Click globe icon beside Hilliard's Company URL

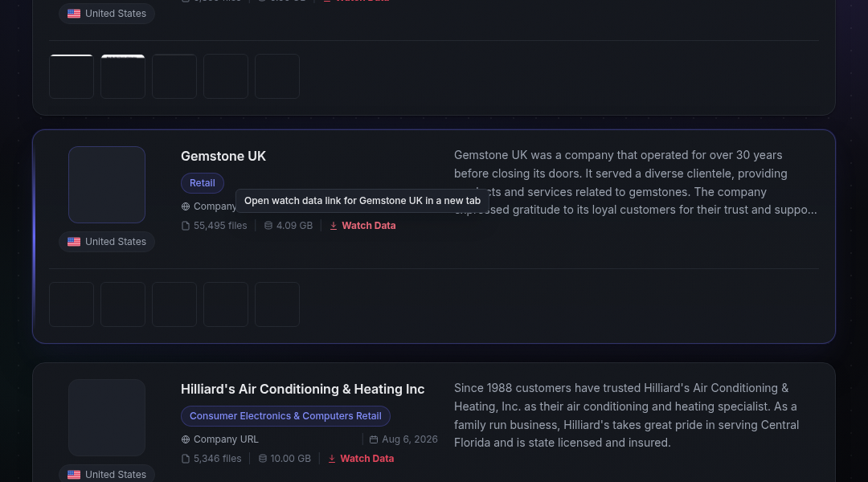click(186, 439)
